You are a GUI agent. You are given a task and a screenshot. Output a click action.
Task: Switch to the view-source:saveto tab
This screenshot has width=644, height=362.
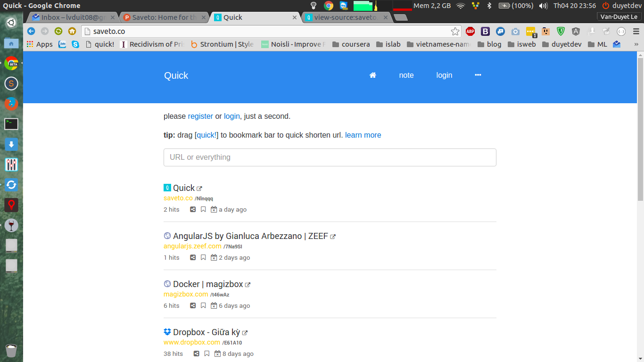(x=346, y=17)
